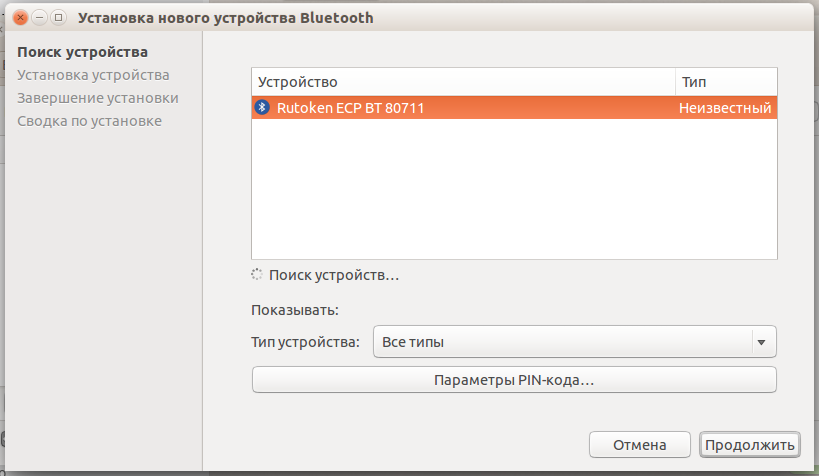This screenshot has height=476, width=819.
Task: Sort by the Устройство column header
Action: 462,81
